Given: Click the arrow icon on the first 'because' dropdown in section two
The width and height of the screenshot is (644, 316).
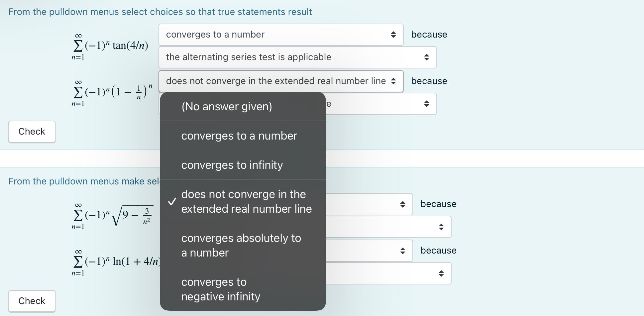Looking at the screenshot, I should (403, 204).
